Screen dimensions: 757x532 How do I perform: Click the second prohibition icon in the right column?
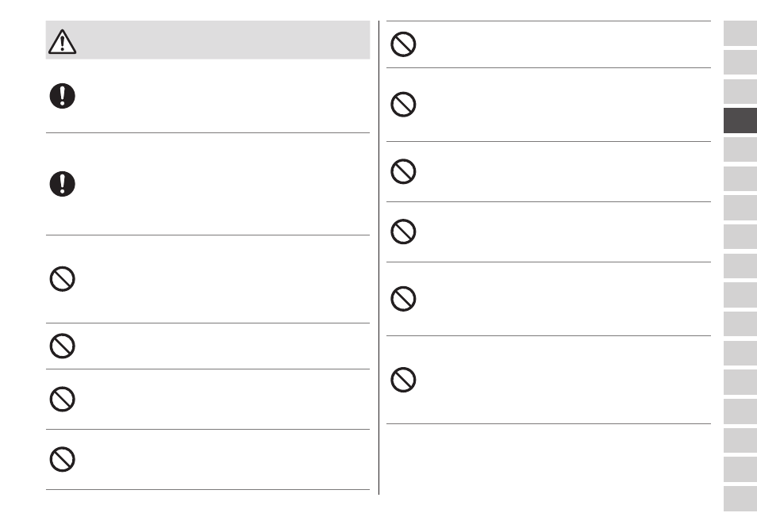click(403, 104)
